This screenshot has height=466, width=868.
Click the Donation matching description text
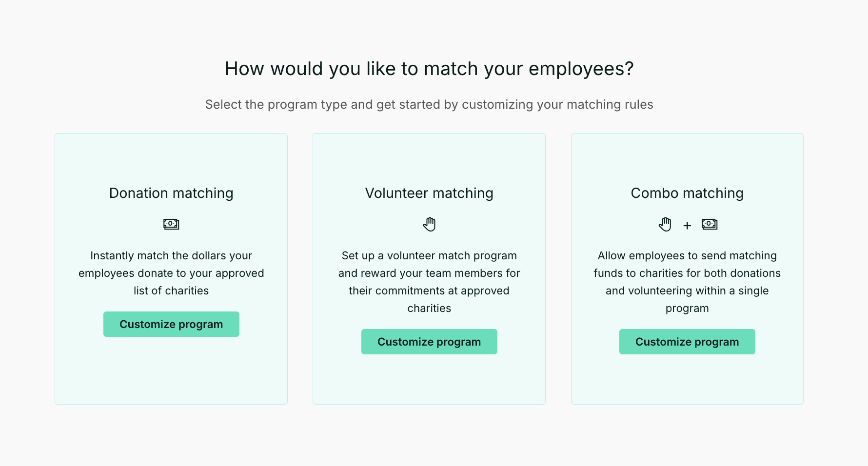point(171,273)
